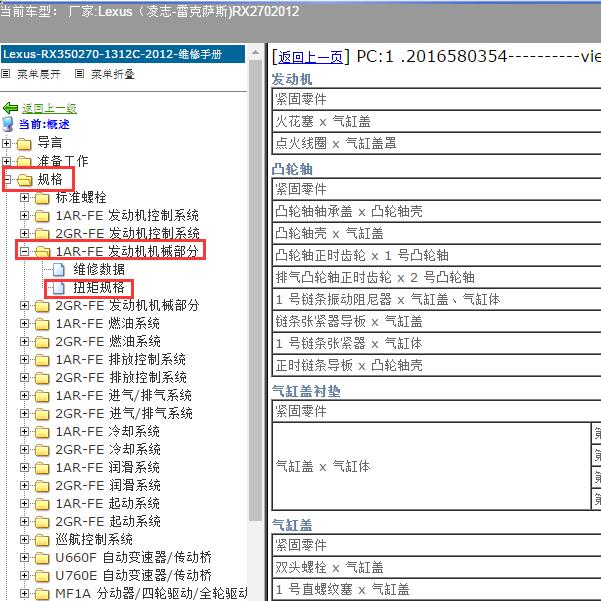Viewport: 601px width, 601px height.
Task: Click the MF1A 分动器 folder icon
Action: click(x=42, y=594)
